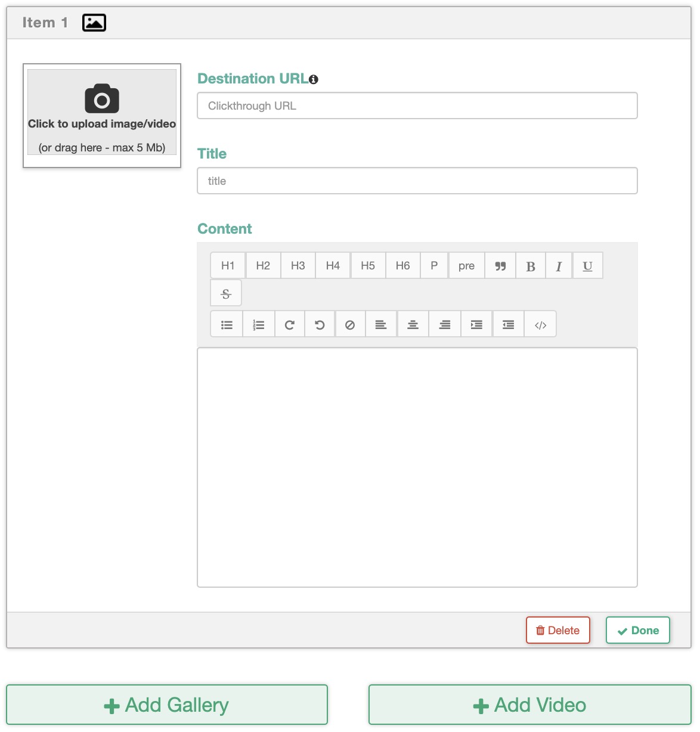Delete this gallery item
Image resolution: width=700 pixels, height=732 pixels.
558,630
